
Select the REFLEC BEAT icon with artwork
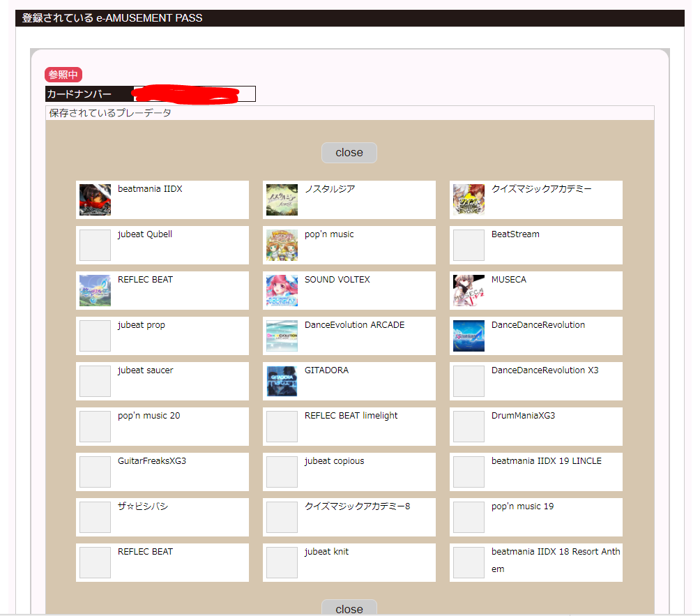click(95, 291)
